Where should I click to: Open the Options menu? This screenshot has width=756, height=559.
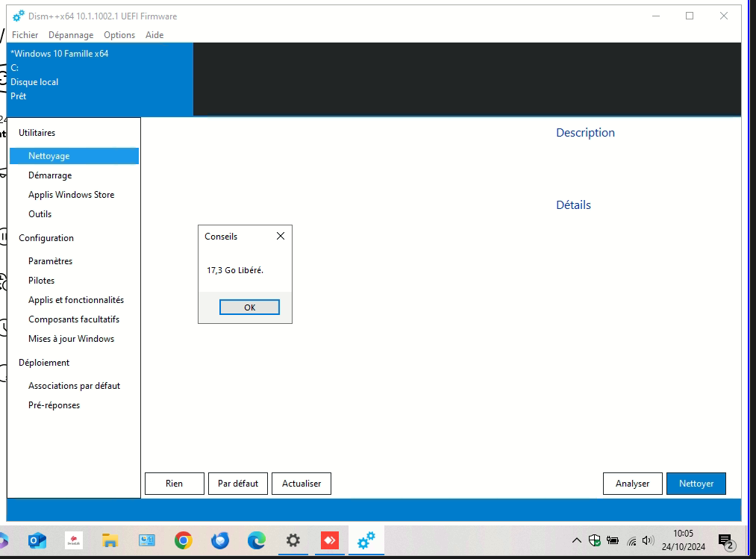[x=119, y=35]
